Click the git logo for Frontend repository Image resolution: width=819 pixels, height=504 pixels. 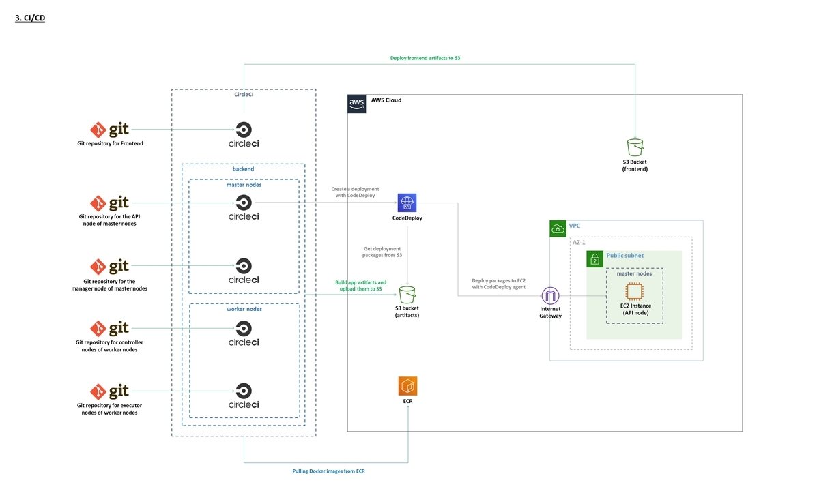coord(110,130)
